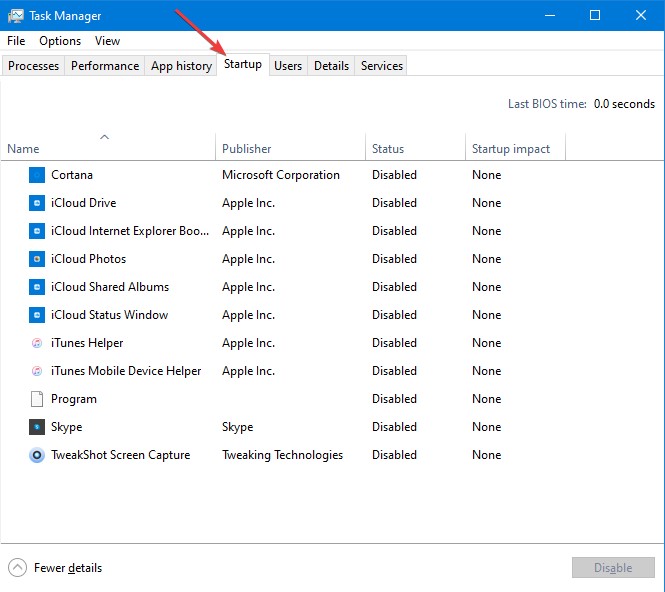Select the iCloud Drive entry name
Viewport: 665px width, 592px height.
pos(83,203)
